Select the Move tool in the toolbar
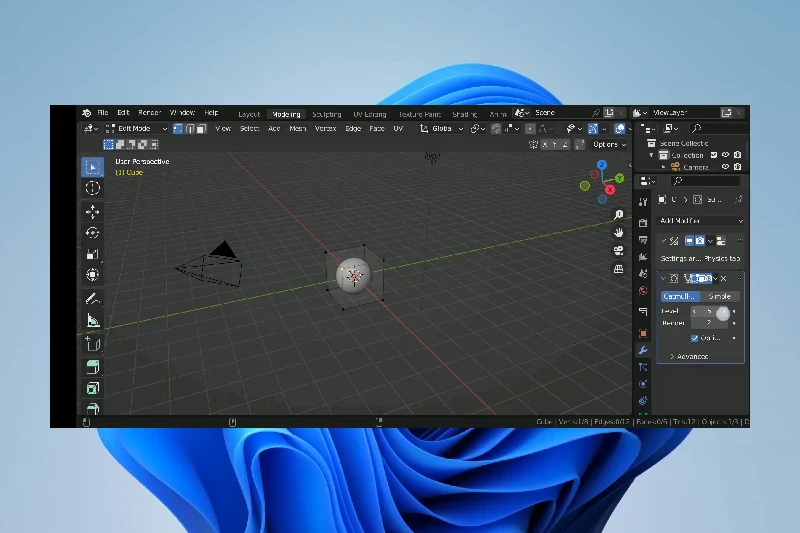 [92, 212]
